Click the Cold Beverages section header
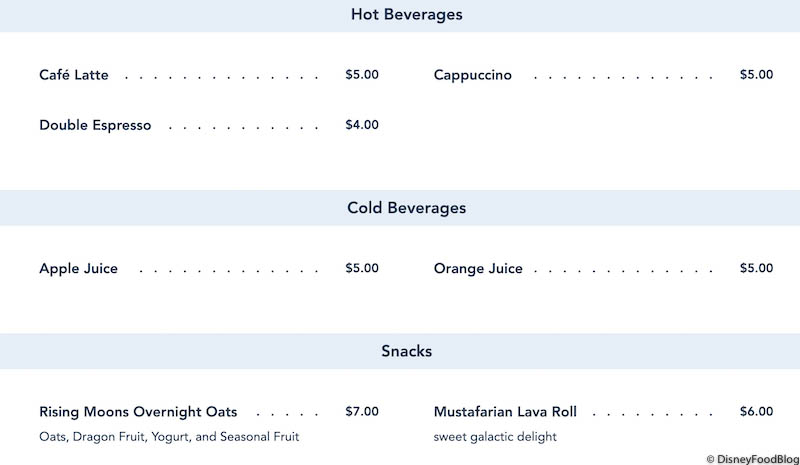Screen dimensions: 800x465 pyautogui.click(x=406, y=208)
